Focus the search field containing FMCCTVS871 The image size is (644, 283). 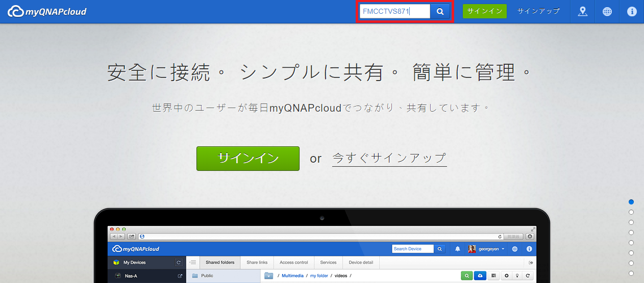[395, 11]
